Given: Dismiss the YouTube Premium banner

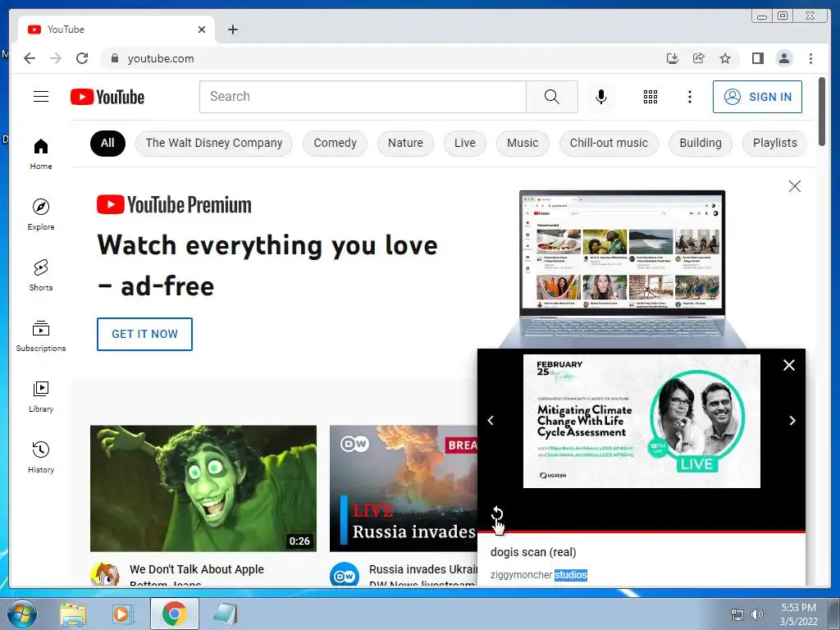Looking at the screenshot, I should tap(794, 186).
